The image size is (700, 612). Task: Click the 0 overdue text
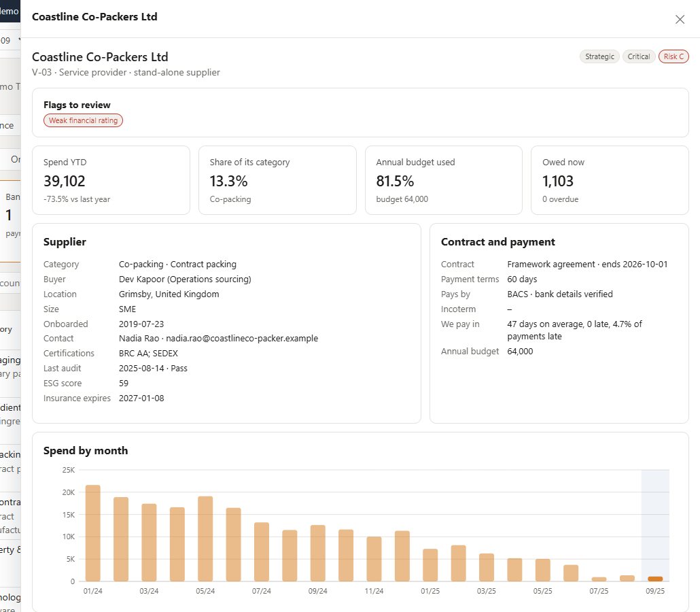(x=560, y=199)
